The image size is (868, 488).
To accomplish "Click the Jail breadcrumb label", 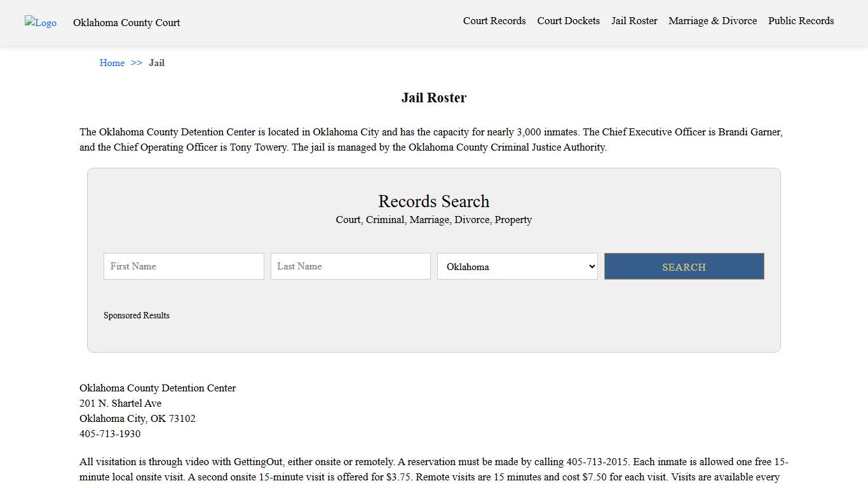I will click(156, 62).
